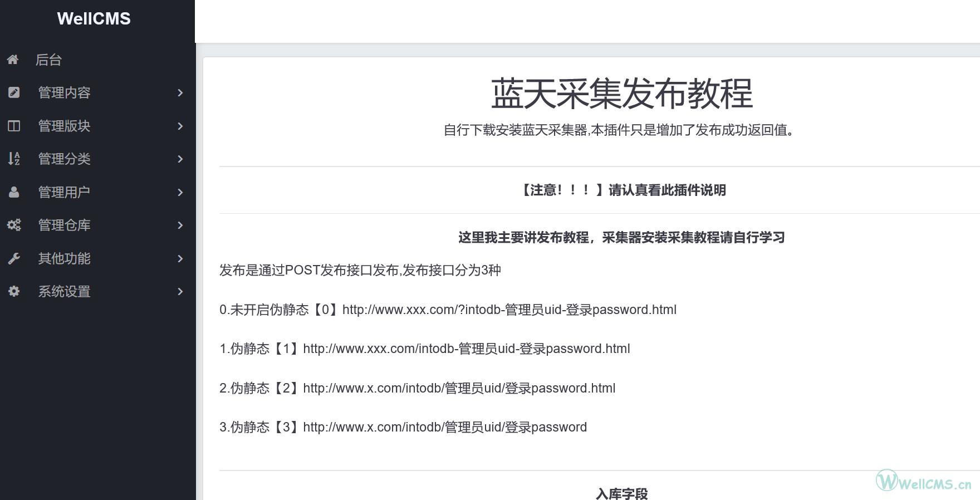This screenshot has height=500, width=980.
Task: Open the 管理仓库 menu
Action: (64, 225)
